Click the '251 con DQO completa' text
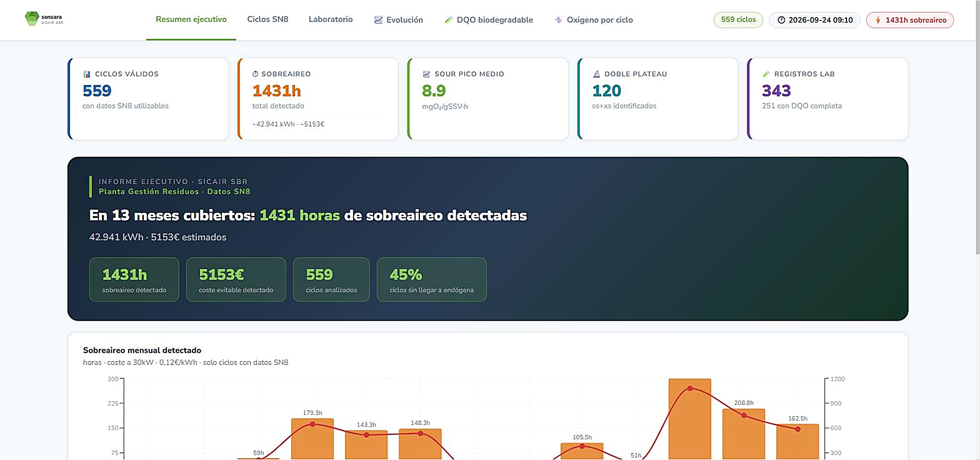This screenshot has width=980, height=460. [802, 106]
